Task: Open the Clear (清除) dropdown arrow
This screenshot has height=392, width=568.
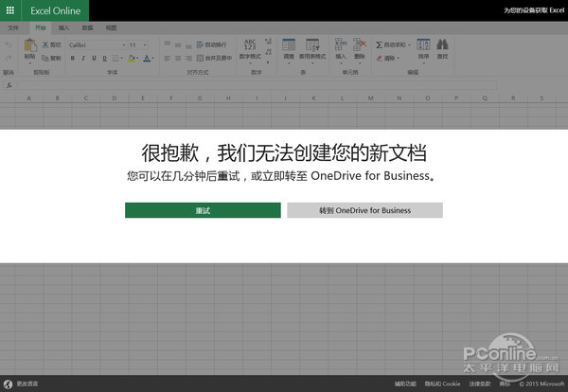Action: [399, 58]
